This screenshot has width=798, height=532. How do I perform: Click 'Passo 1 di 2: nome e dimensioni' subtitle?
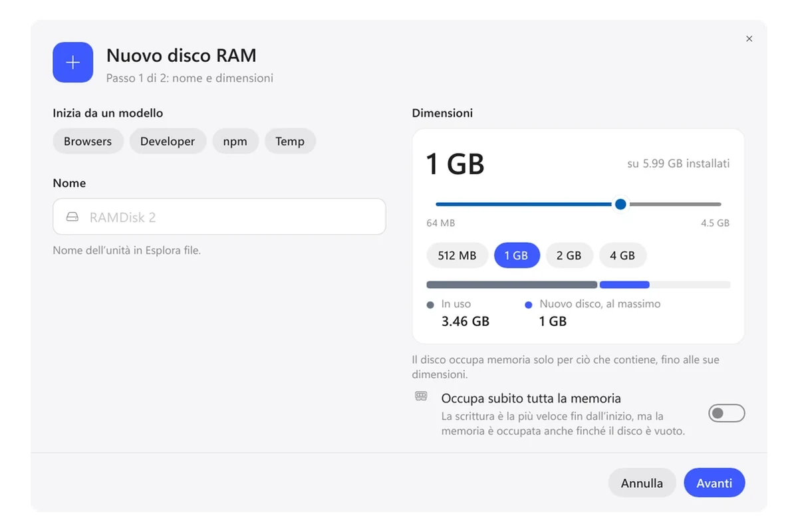[190, 78]
